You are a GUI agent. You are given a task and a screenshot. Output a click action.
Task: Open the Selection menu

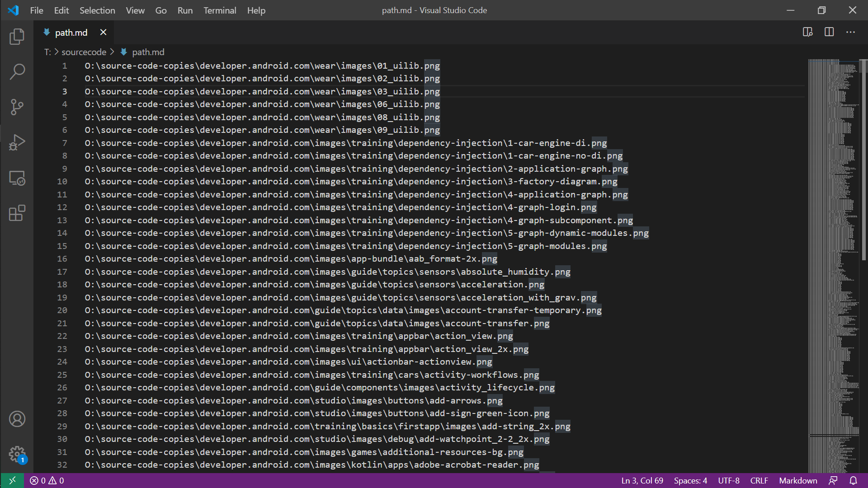click(97, 10)
